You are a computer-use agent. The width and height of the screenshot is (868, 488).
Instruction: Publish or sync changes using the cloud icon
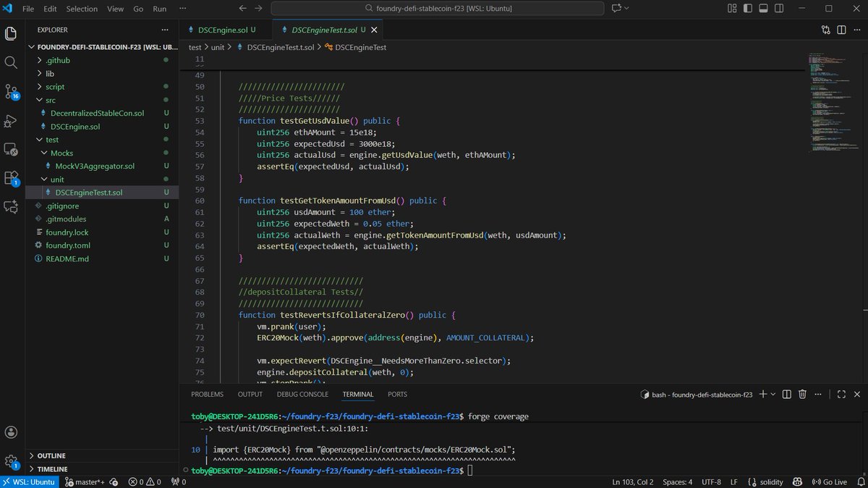point(114,481)
